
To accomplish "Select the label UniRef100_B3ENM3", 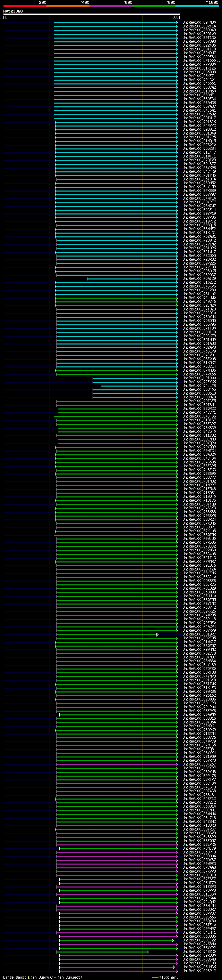I will pos(199,439).
